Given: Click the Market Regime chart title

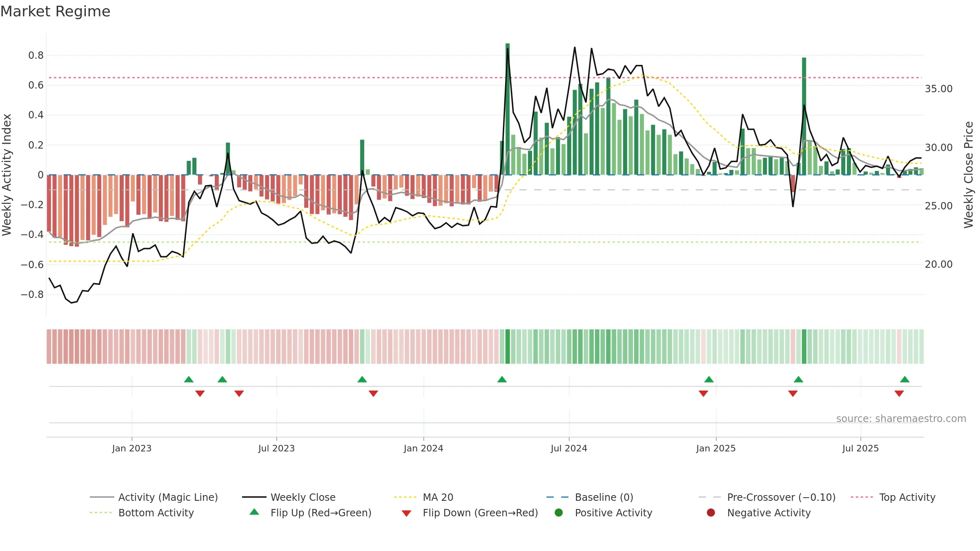Looking at the screenshot, I should (x=55, y=11).
